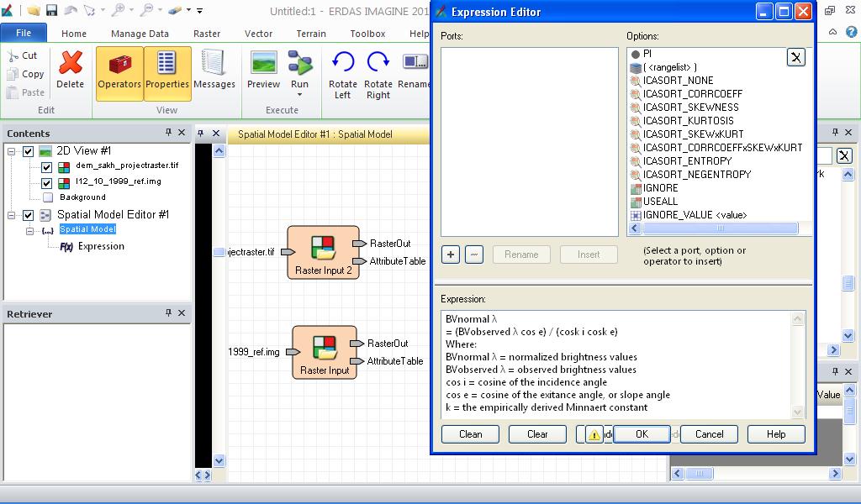Toggle the Properties panel button
This screenshot has height=504, width=861.
tap(167, 73)
